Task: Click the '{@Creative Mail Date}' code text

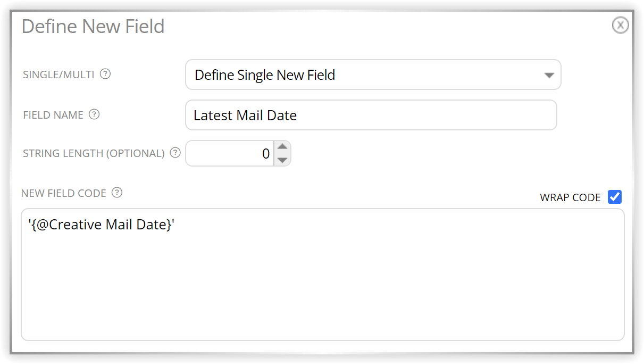Action: pos(102,225)
